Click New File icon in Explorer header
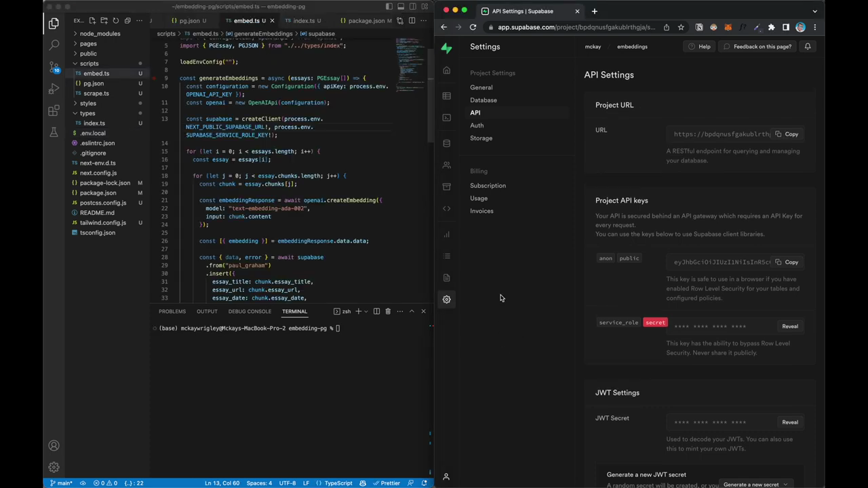This screenshot has width=868, height=488. (92, 21)
